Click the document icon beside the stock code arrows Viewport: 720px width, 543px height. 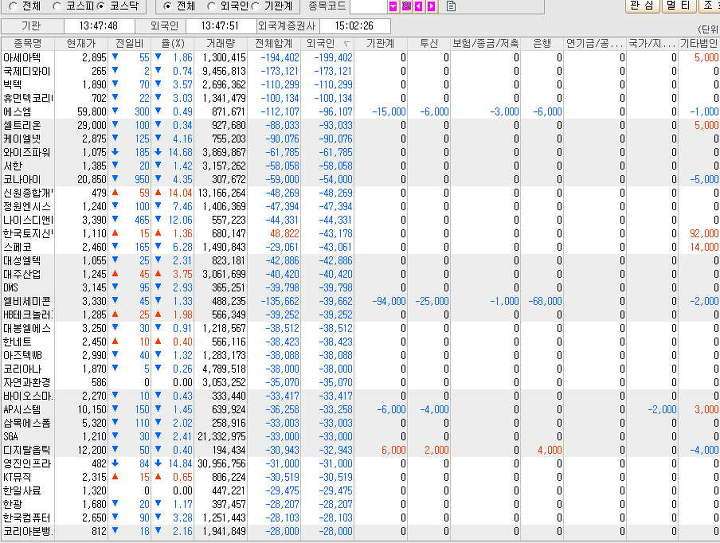(451, 6)
